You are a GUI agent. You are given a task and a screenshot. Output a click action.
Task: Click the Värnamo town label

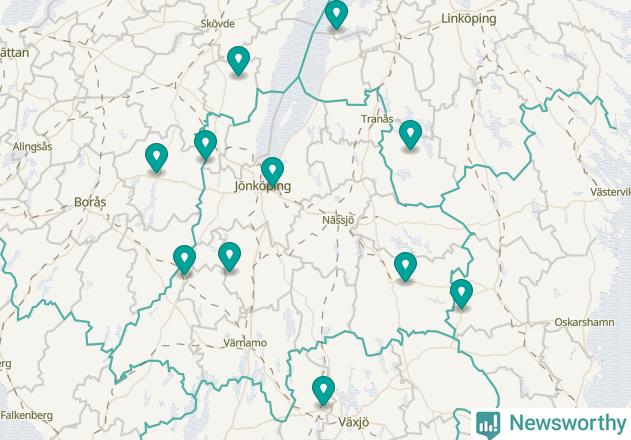[245, 343]
